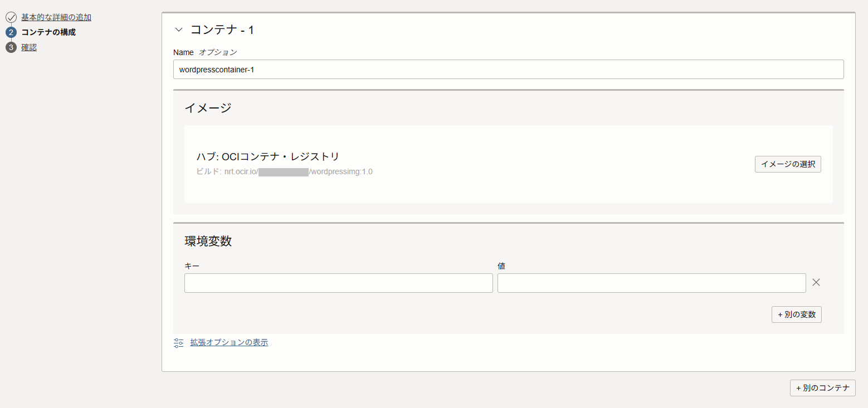Click the コンテナ - 1 section title

point(222,30)
